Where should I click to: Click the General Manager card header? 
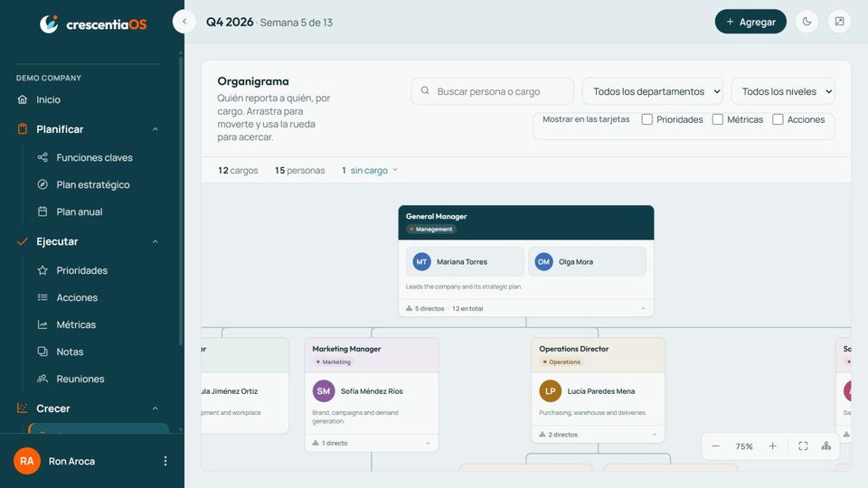point(526,222)
